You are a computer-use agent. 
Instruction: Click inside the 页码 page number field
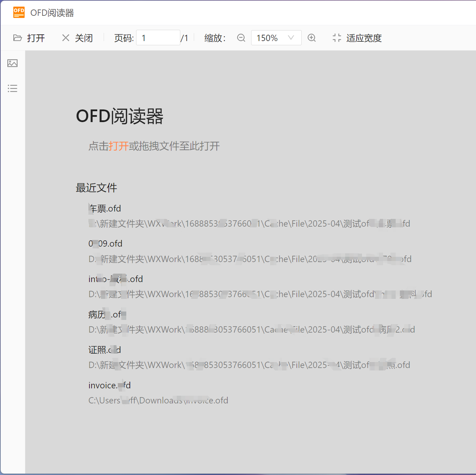tap(158, 38)
